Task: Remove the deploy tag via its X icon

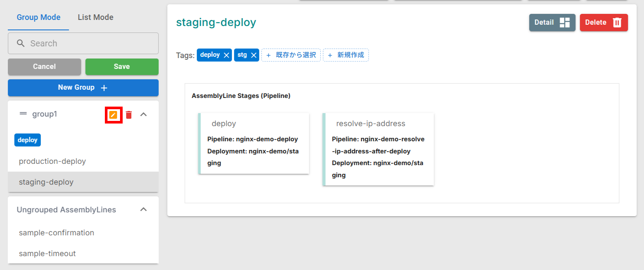Action: coord(226,55)
